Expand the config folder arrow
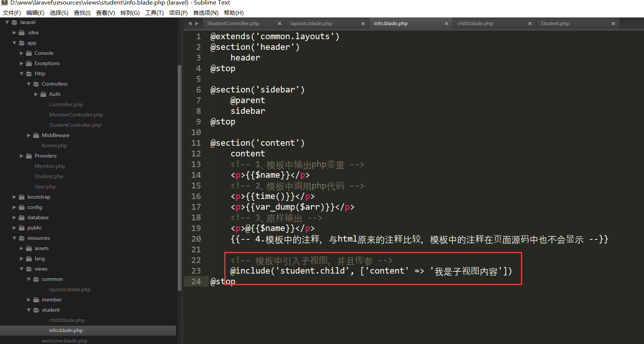The height and width of the screenshot is (344, 644). (14, 207)
